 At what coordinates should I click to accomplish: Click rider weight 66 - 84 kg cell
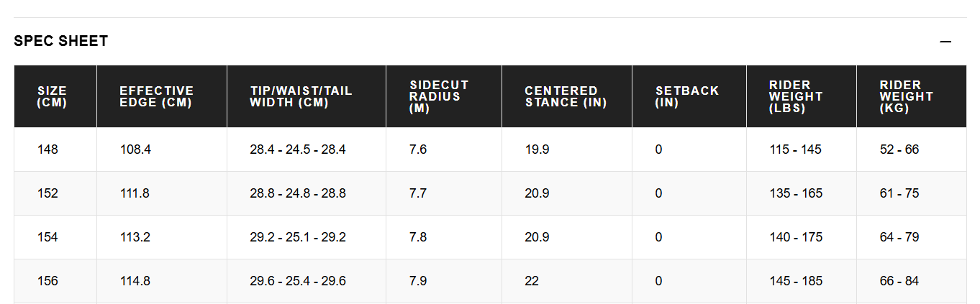pos(899,281)
